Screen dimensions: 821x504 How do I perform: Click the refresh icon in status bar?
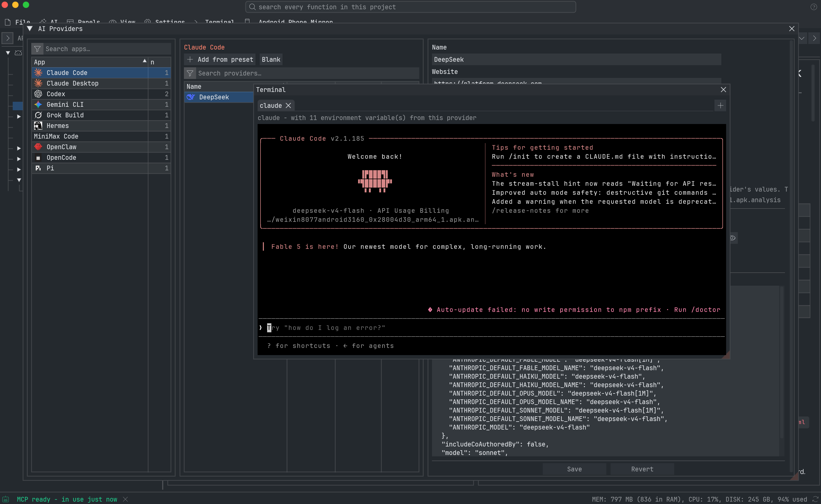point(815,499)
